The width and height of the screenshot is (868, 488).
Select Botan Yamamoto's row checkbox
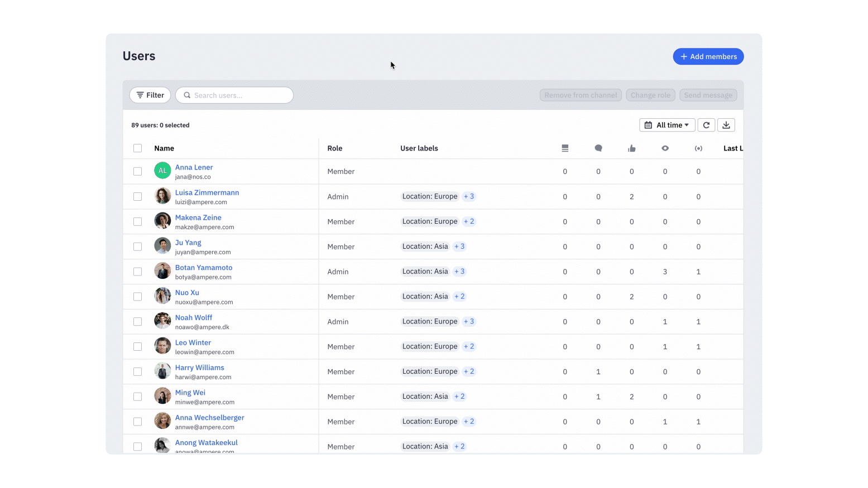(x=137, y=272)
